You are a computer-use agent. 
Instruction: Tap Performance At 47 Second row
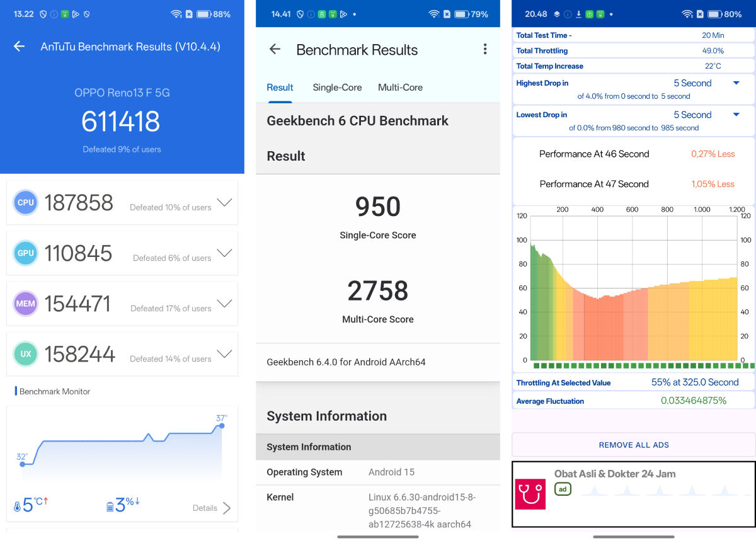[633, 184]
